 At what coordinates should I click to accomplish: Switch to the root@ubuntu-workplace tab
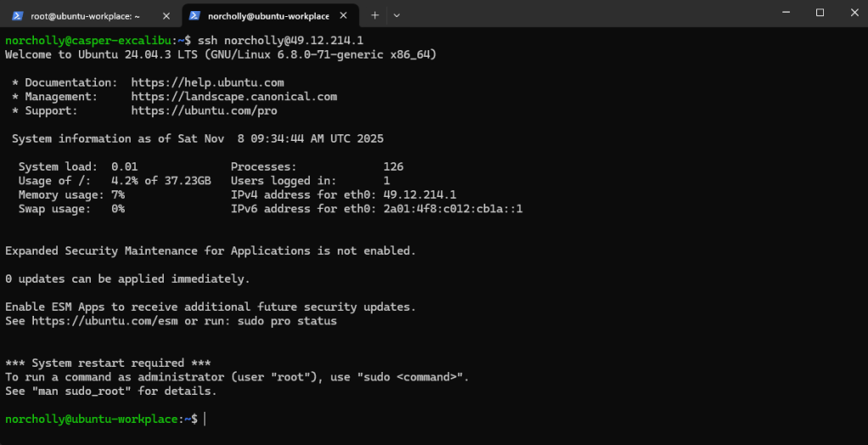[85, 14]
